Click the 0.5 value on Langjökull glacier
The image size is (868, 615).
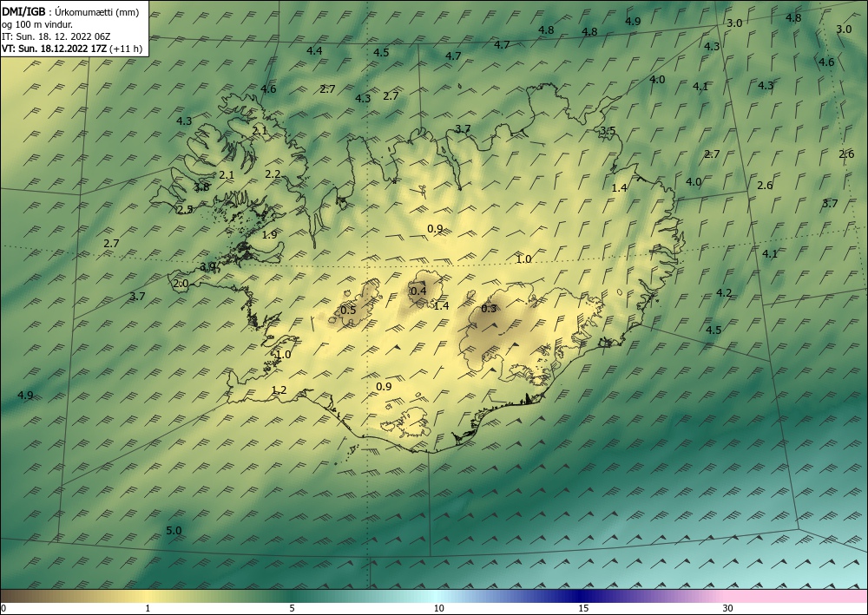tap(348, 310)
